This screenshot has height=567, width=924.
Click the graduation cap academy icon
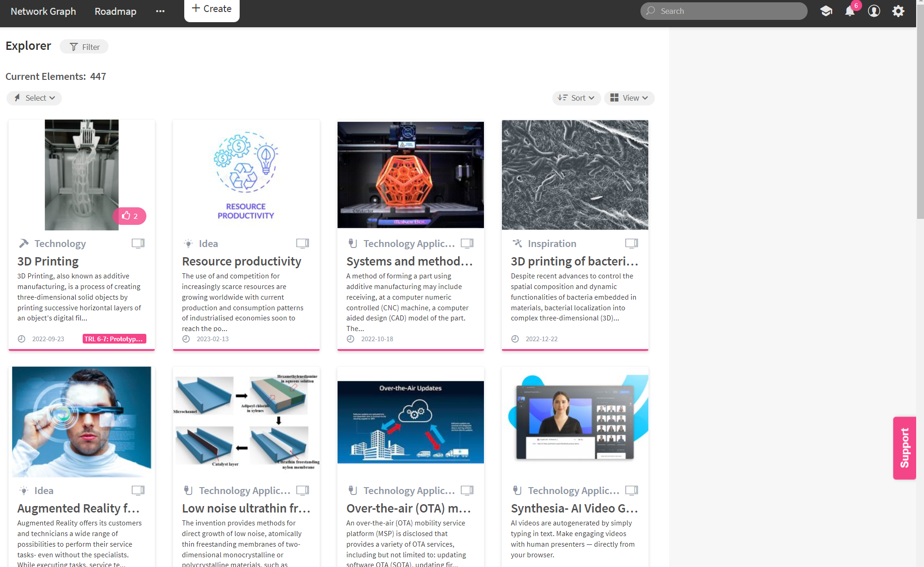pos(826,11)
